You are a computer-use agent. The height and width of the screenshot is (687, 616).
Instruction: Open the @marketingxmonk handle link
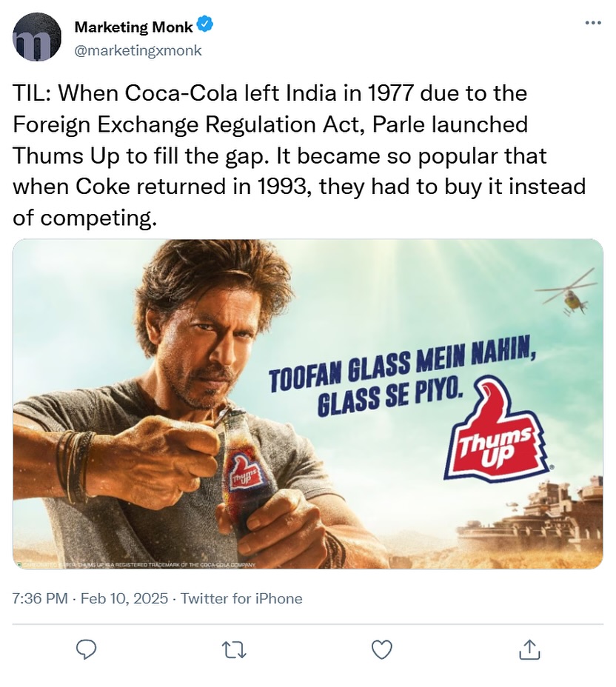[x=138, y=50]
